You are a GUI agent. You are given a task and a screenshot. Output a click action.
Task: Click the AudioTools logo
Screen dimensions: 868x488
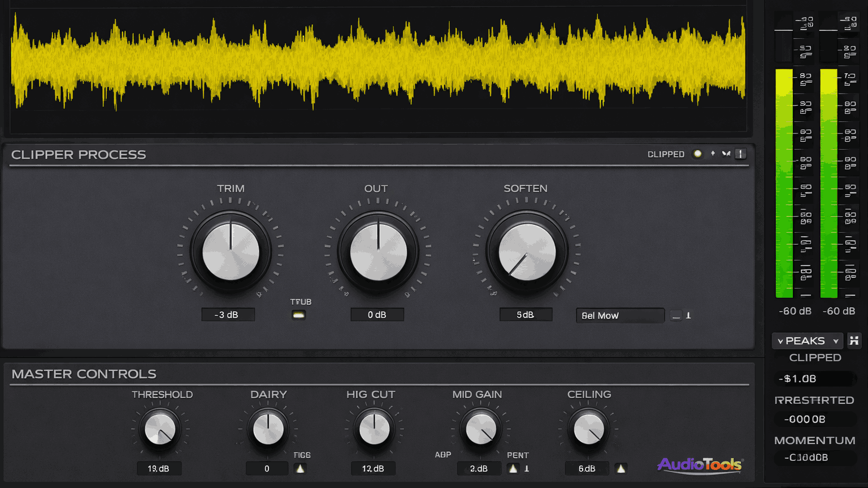tap(700, 465)
